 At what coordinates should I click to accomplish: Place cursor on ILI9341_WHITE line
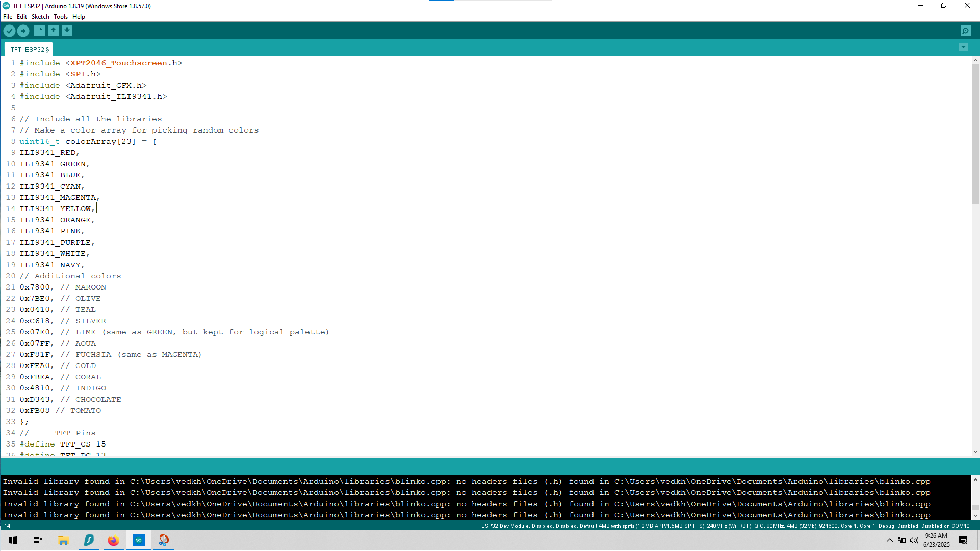(55, 254)
